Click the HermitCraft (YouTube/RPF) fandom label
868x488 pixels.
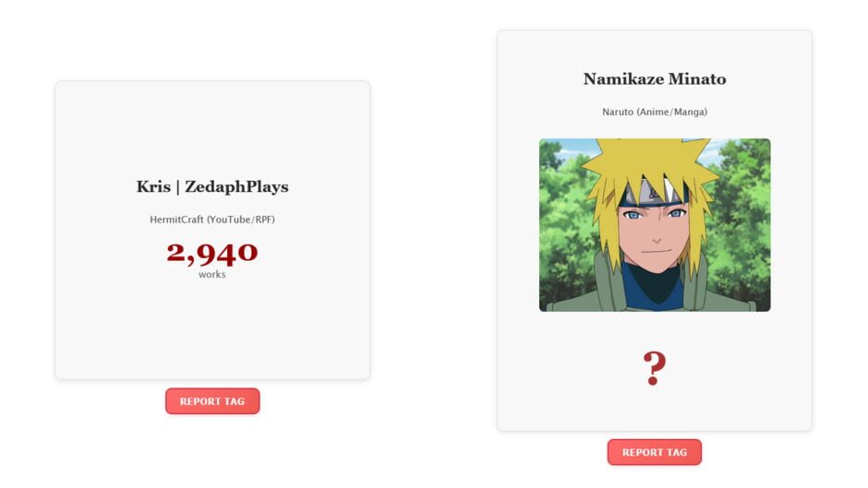[x=212, y=220]
